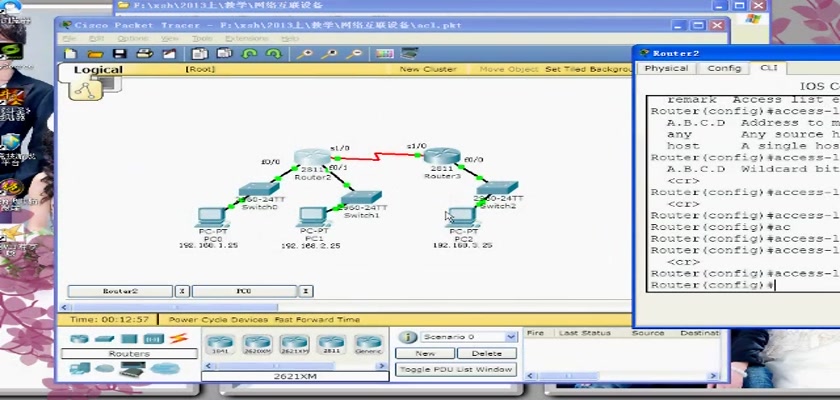840x400 pixels.
Task: Select the End Devices category icon
Action: (x=80, y=368)
